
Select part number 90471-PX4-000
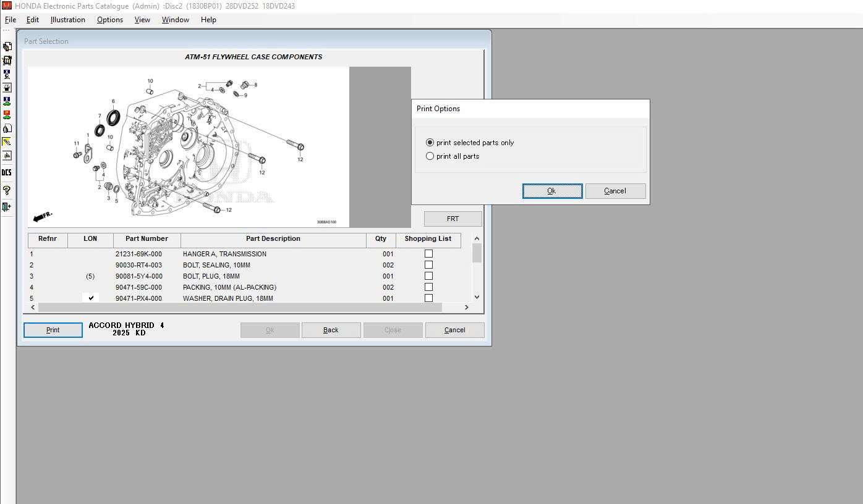click(x=138, y=298)
